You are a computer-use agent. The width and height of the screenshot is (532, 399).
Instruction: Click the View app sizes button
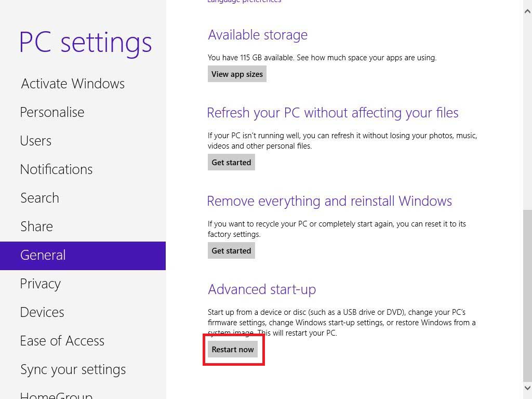[x=237, y=74]
